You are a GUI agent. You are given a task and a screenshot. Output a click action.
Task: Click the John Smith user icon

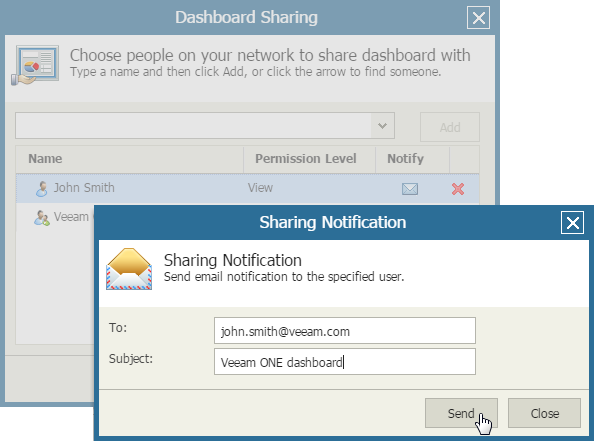[x=42, y=189]
